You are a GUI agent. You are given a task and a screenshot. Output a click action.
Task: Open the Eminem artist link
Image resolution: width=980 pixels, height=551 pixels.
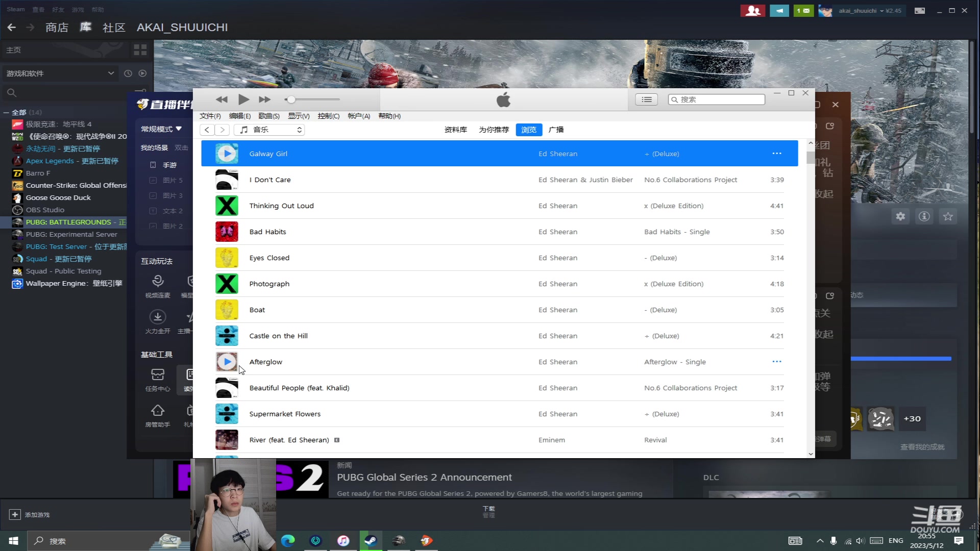tap(551, 440)
